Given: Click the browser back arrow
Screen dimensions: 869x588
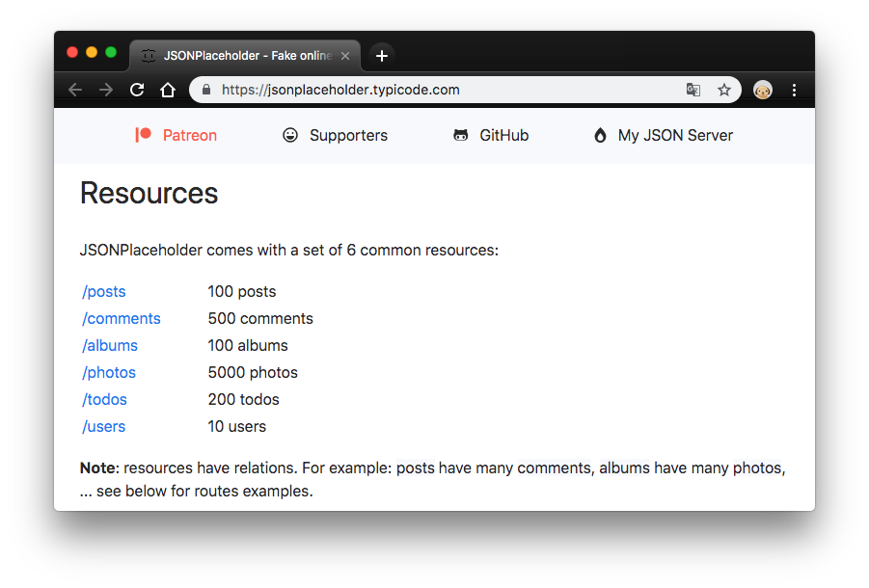Looking at the screenshot, I should tap(75, 90).
